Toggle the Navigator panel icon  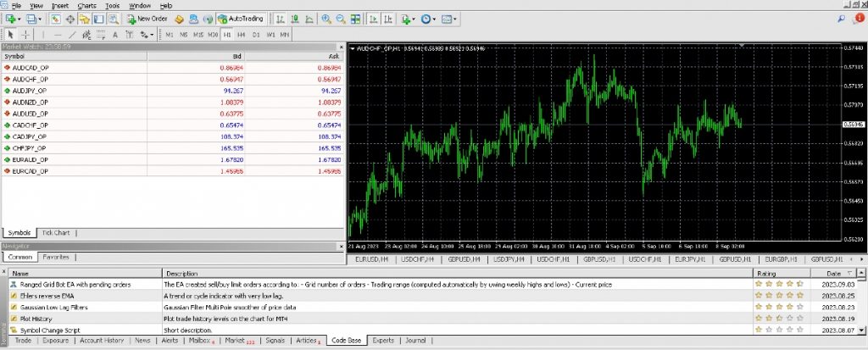click(84, 19)
